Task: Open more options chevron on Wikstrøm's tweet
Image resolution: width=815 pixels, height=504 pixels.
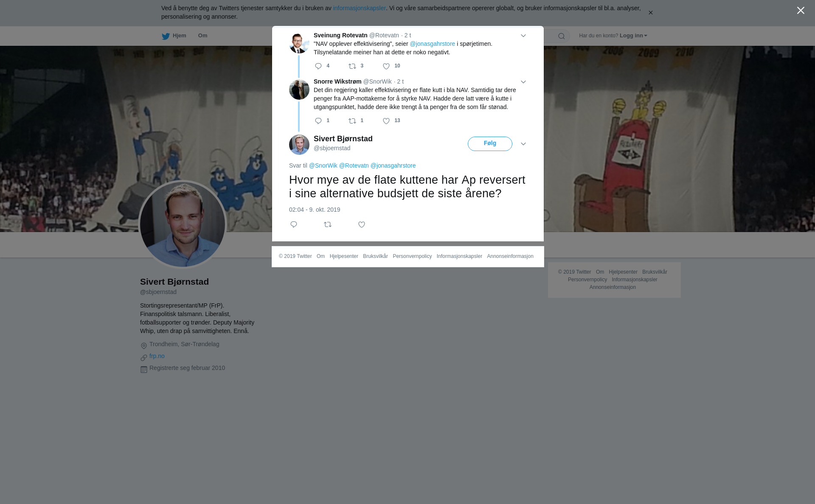Action: pyautogui.click(x=523, y=82)
